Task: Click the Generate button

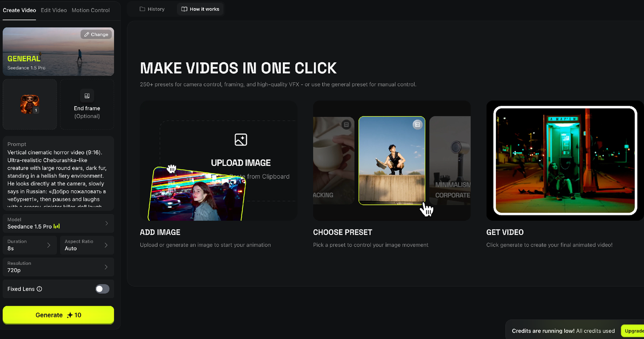Action: pos(58,315)
